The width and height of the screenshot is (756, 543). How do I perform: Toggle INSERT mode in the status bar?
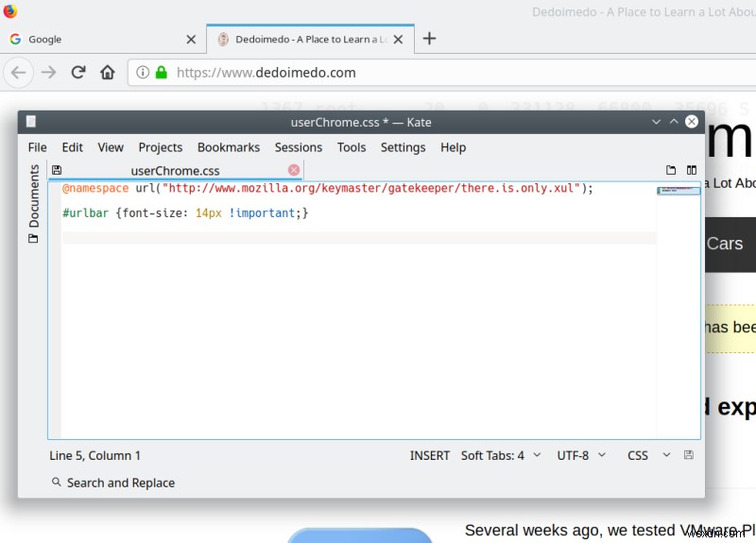pyautogui.click(x=430, y=456)
